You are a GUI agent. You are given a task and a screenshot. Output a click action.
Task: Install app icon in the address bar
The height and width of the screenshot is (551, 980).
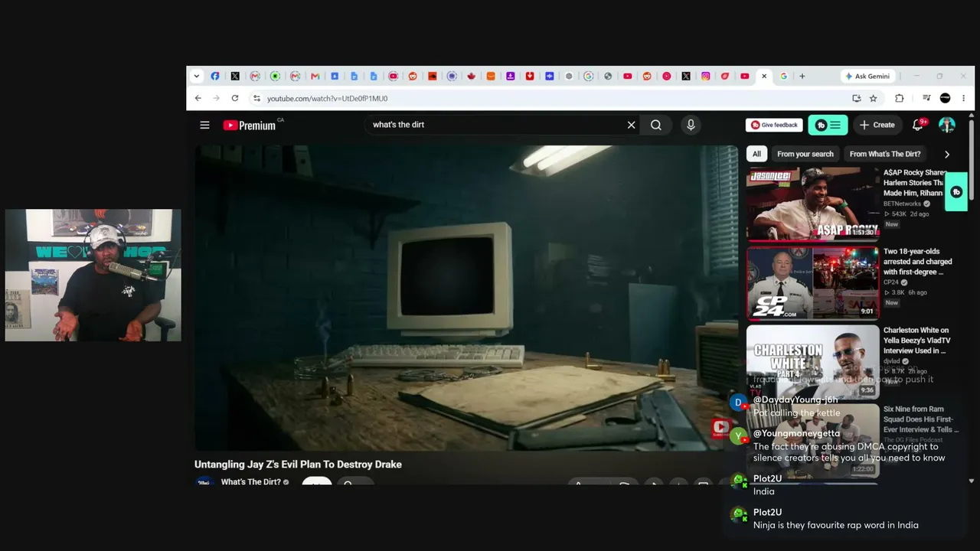[x=857, y=98]
